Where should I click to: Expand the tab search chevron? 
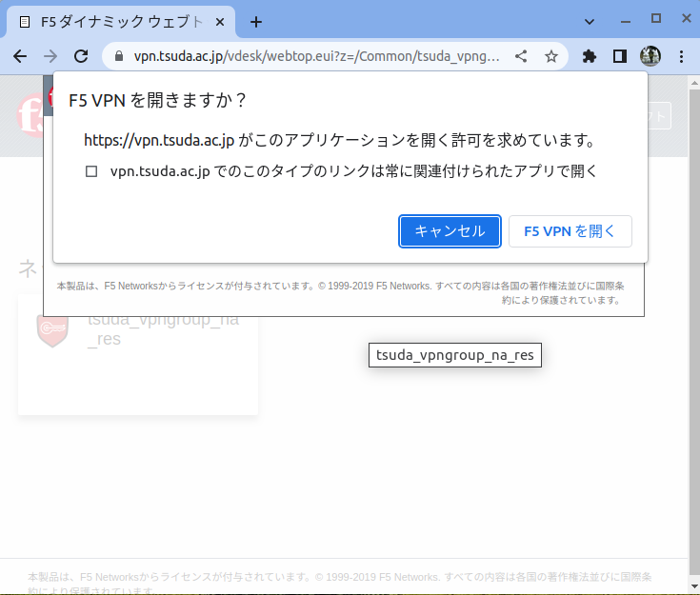pyautogui.click(x=589, y=20)
